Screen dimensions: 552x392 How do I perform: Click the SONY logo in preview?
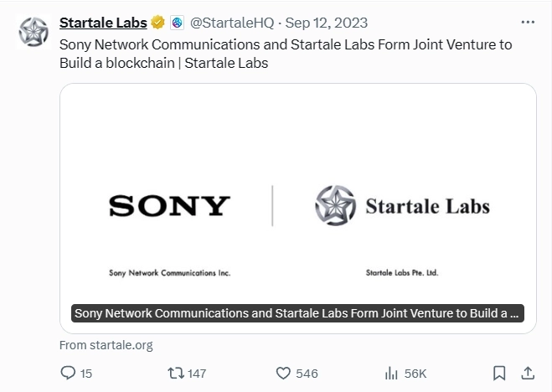[x=169, y=205]
